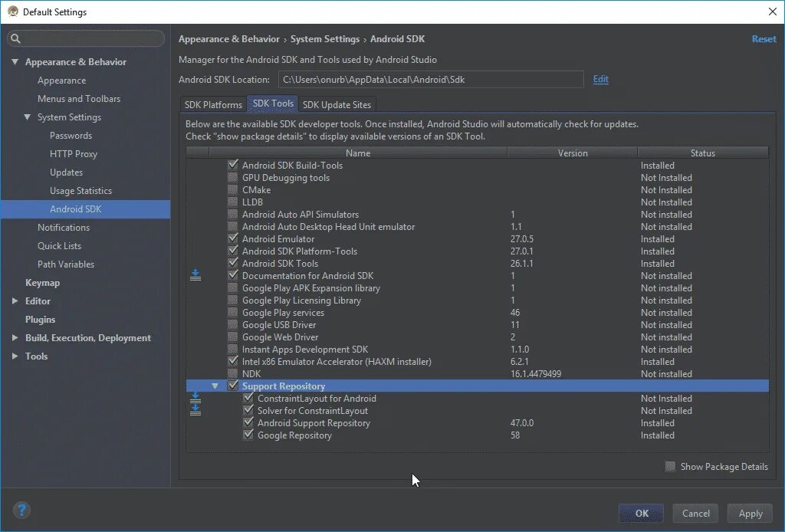Collapse the Appearance & Behavior arrow

pos(15,61)
